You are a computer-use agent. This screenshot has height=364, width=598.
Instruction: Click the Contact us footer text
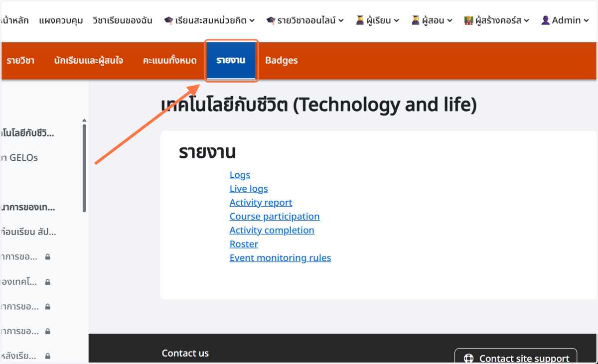coord(185,353)
